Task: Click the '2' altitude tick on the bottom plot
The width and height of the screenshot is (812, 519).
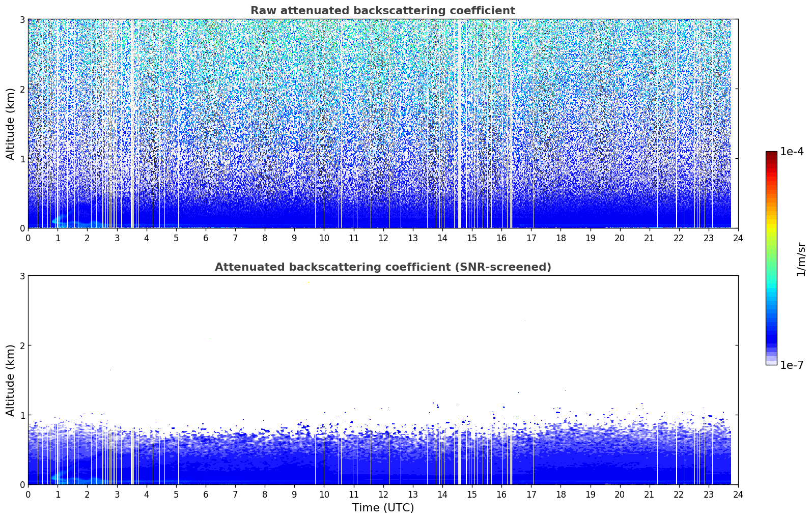Action: [22, 345]
